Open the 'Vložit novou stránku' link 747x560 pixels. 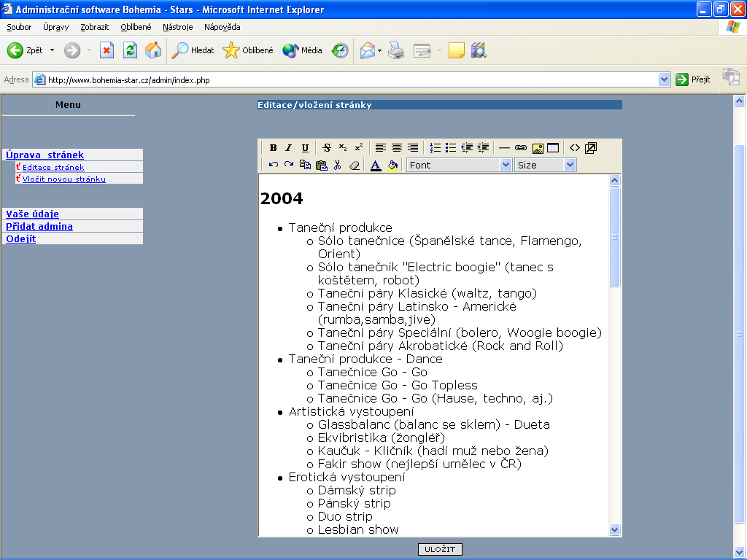(64, 179)
